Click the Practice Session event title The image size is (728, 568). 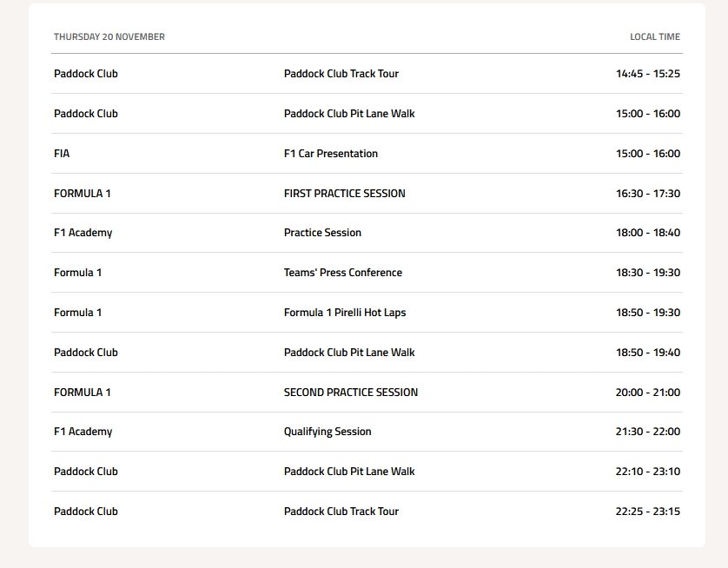pyautogui.click(x=322, y=233)
